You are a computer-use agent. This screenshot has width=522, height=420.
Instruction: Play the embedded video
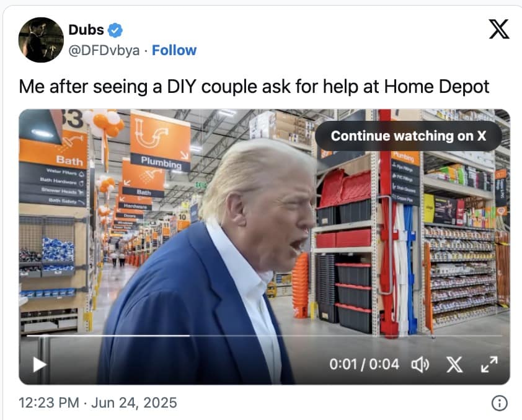click(39, 364)
